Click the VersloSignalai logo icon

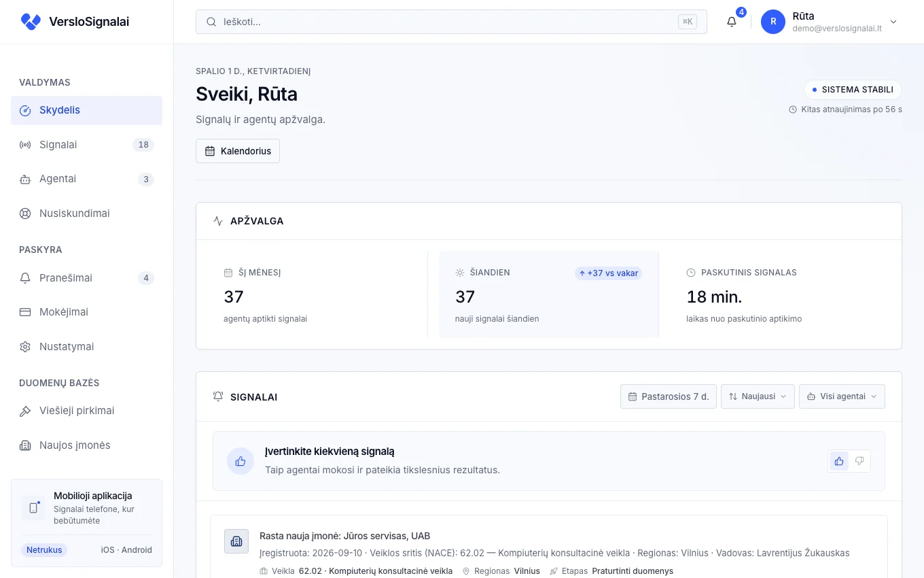pyautogui.click(x=31, y=22)
